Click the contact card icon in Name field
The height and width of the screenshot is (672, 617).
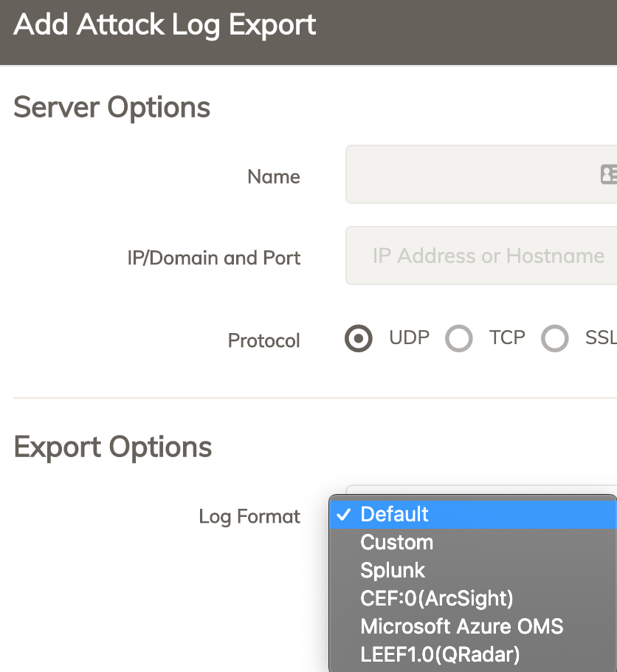point(609,174)
